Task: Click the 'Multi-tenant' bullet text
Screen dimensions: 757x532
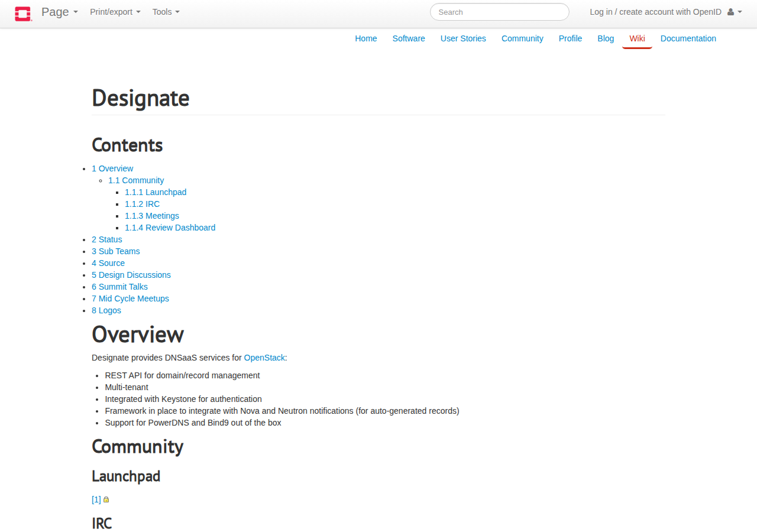Action: 127,387
